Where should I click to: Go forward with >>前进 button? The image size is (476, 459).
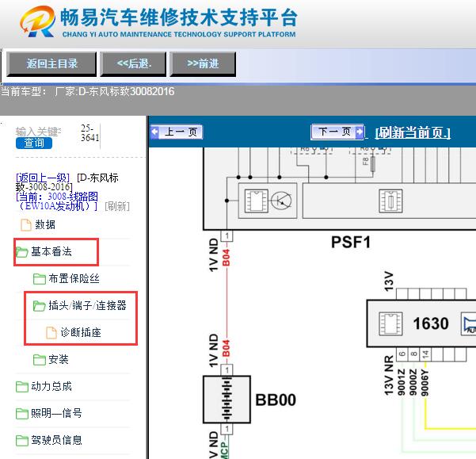203,63
